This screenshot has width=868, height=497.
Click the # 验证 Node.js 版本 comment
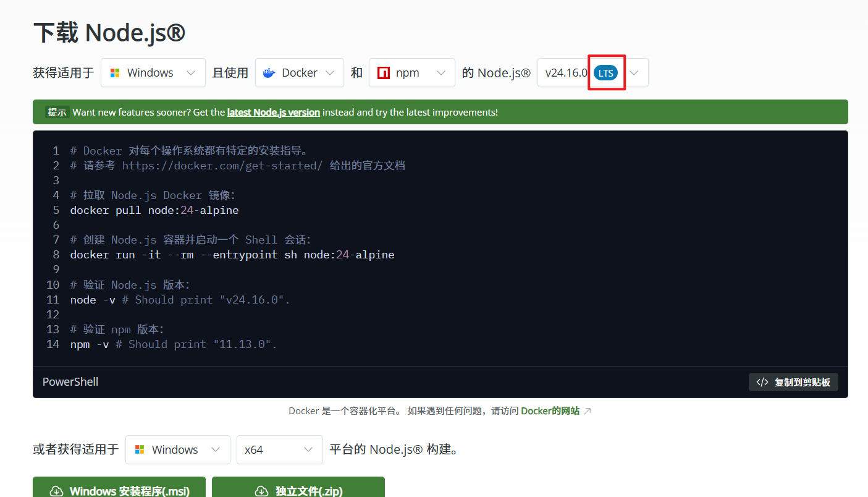pyautogui.click(x=130, y=285)
